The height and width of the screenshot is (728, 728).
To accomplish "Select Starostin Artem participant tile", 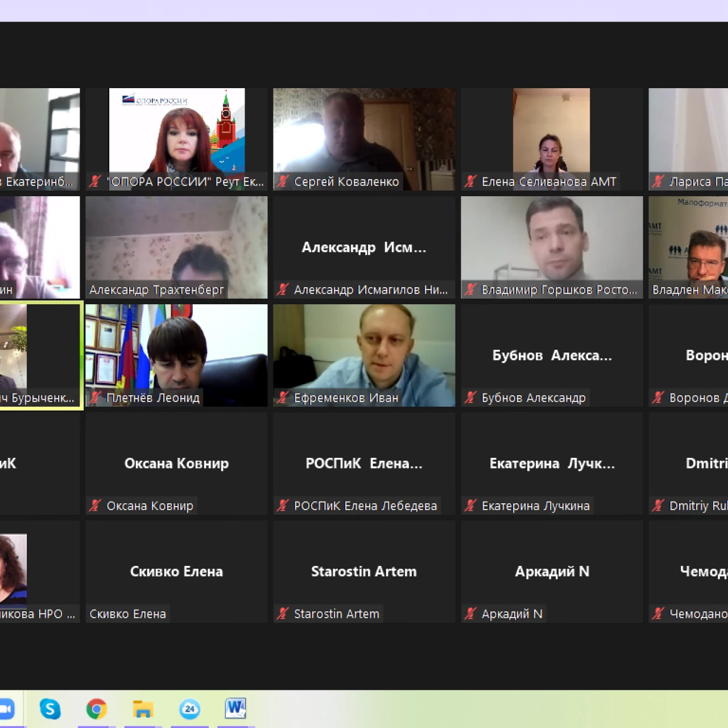I will pos(364,572).
